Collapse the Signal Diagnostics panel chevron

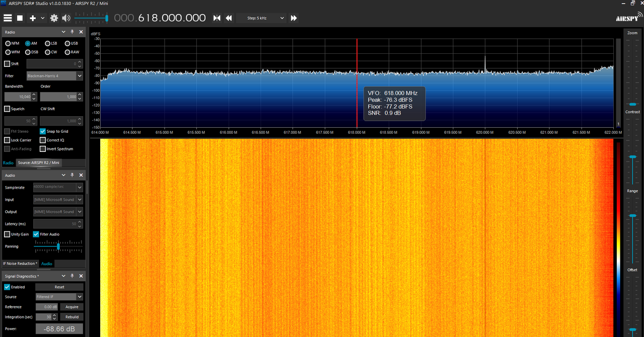pyautogui.click(x=64, y=276)
